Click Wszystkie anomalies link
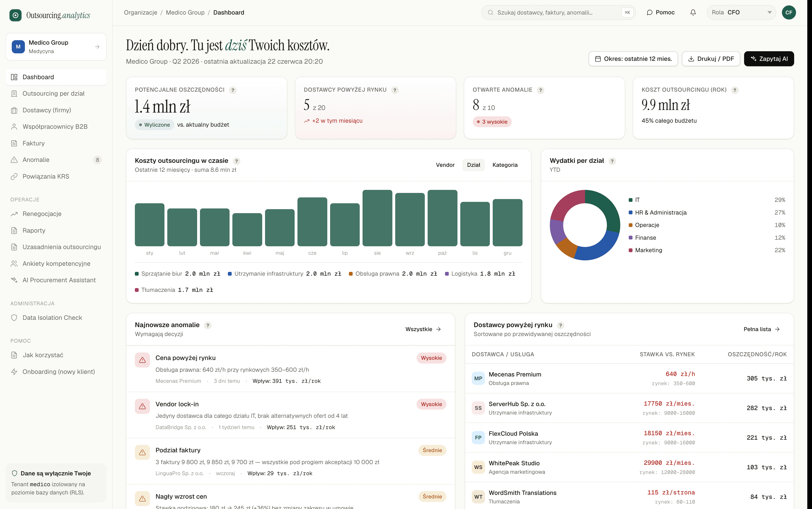The height and width of the screenshot is (509, 812). pos(423,329)
